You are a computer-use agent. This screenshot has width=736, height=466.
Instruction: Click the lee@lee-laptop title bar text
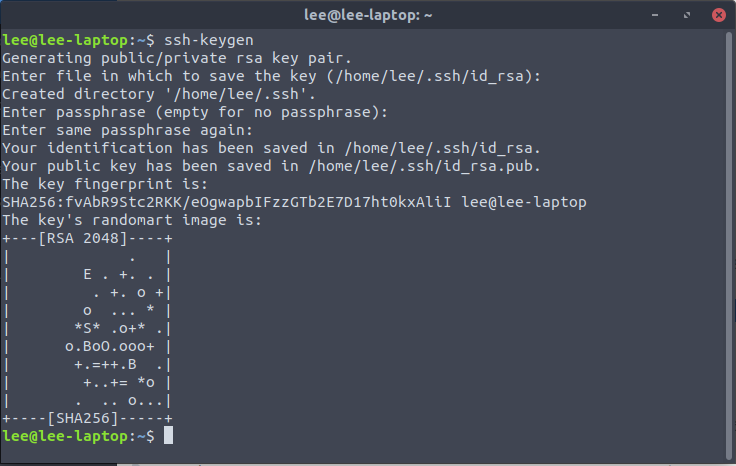tap(368, 15)
